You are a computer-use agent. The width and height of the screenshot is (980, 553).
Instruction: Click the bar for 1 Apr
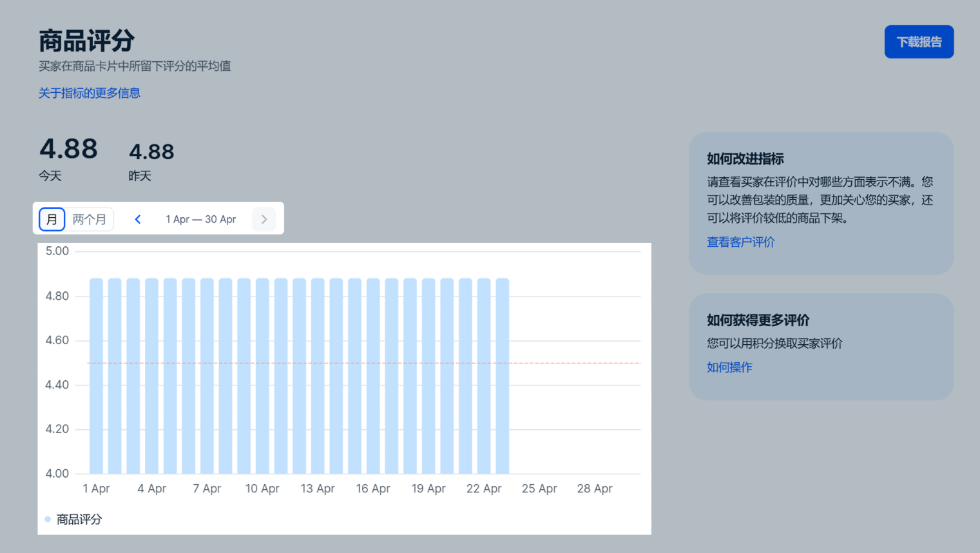[96, 376]
